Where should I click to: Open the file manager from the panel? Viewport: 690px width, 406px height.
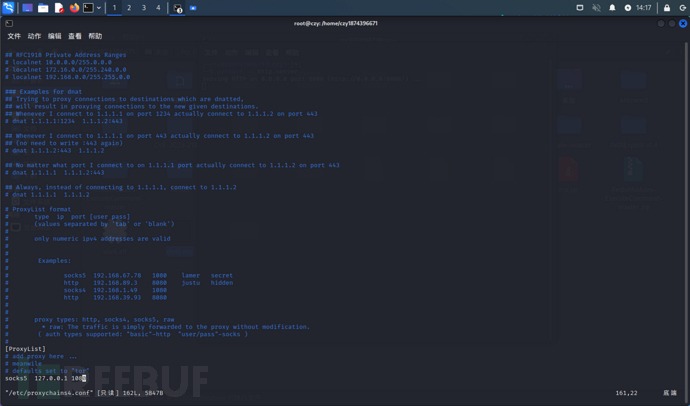coord(43,8)
